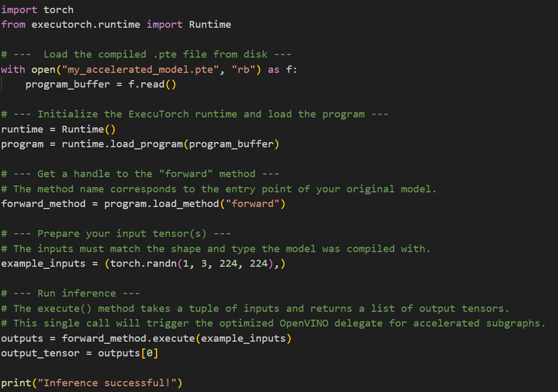Place cursor on the f.read() call
The height and width of the screenshot is (392, 558).
coord(152,84)
